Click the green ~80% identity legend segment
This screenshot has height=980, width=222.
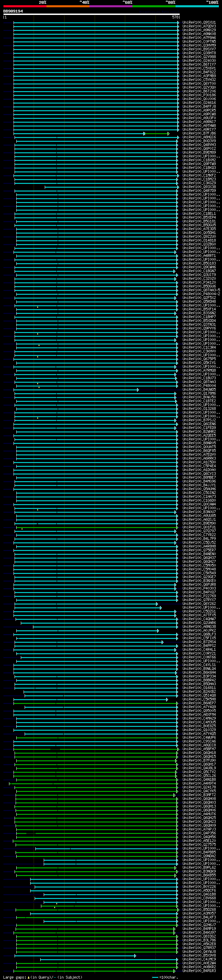(x=154, y=6)
